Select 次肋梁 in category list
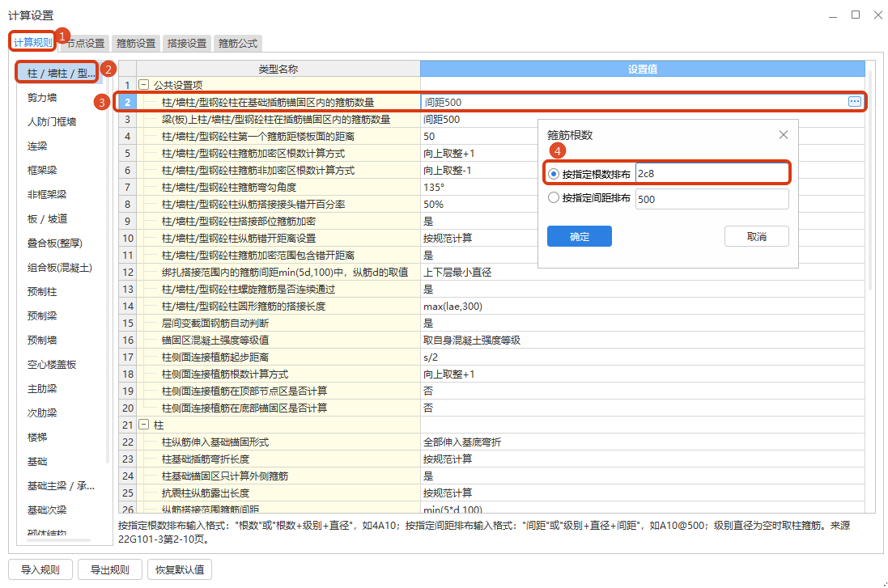888x588 pixels. pyautogui.click(x=42, y=412)
